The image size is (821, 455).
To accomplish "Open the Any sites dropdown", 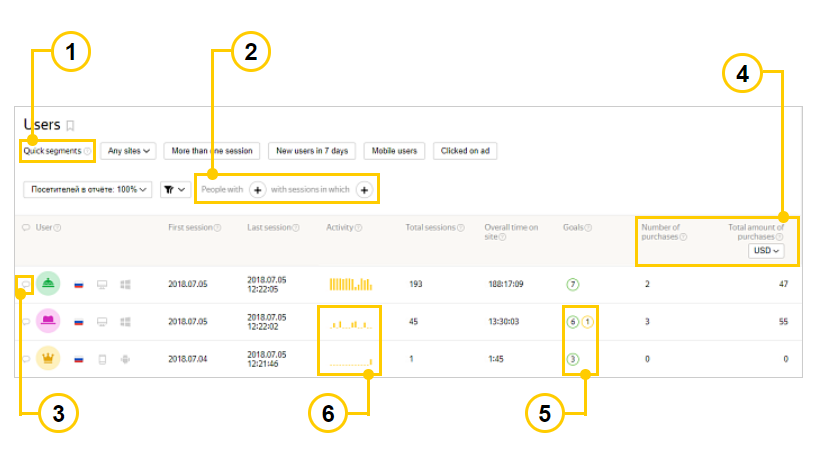I will click(x=130, y=151).
